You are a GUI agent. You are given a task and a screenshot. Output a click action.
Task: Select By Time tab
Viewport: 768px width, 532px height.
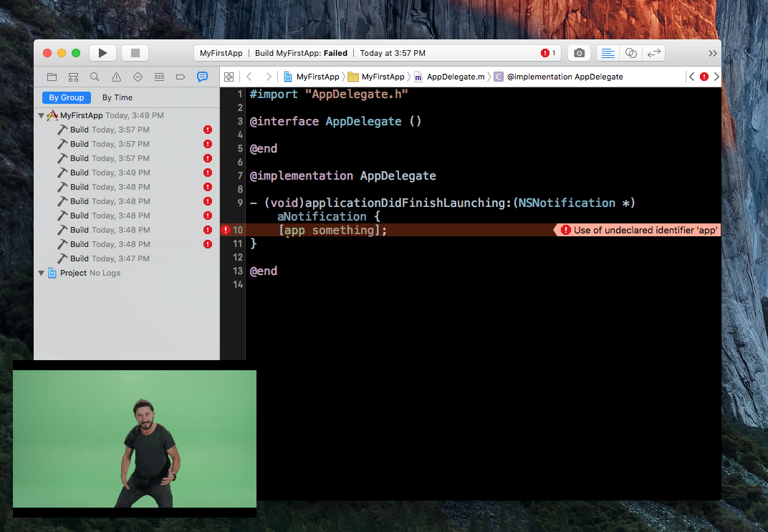(117, 97)
